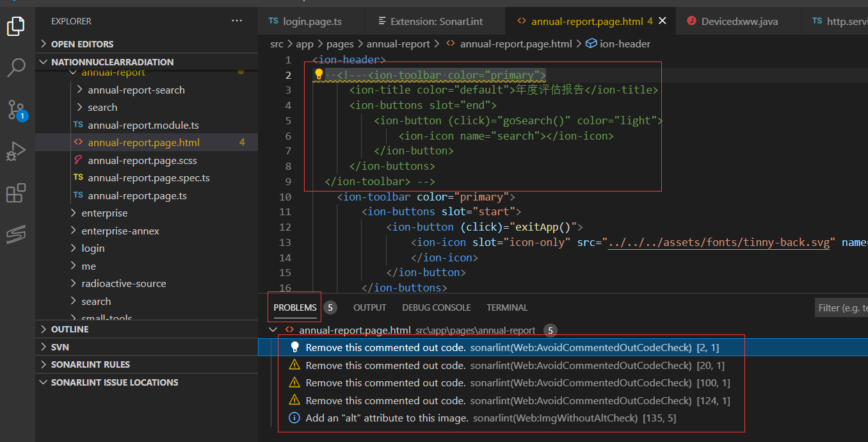Switch to the TERMINAL panel tab
Viewport: 868px width, 442px height.
[x=507, y=307]
